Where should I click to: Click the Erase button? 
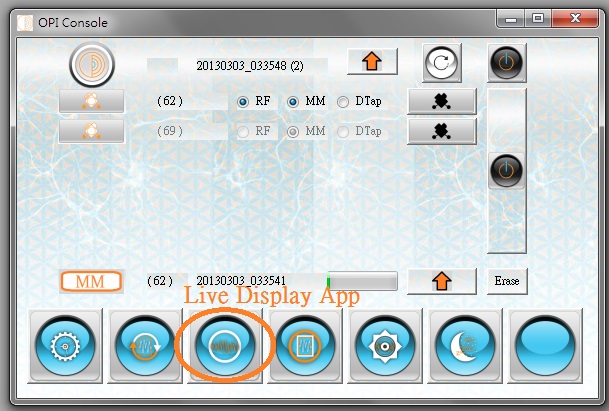point(507,281)
